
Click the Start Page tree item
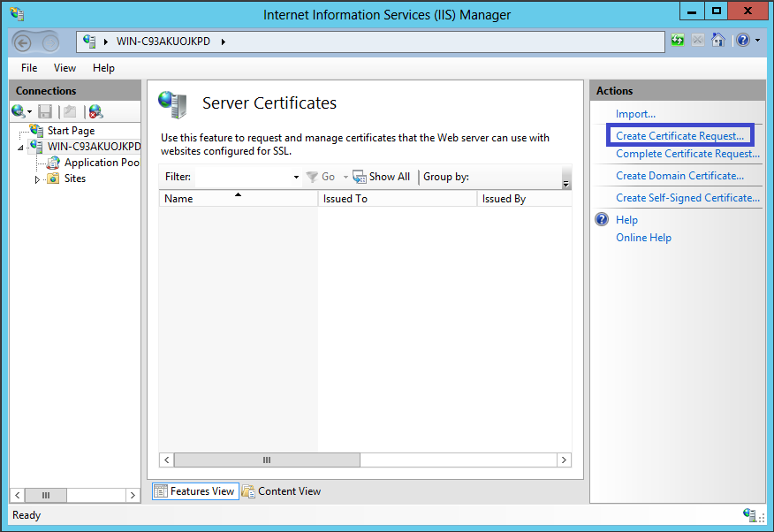coord(71,131)
